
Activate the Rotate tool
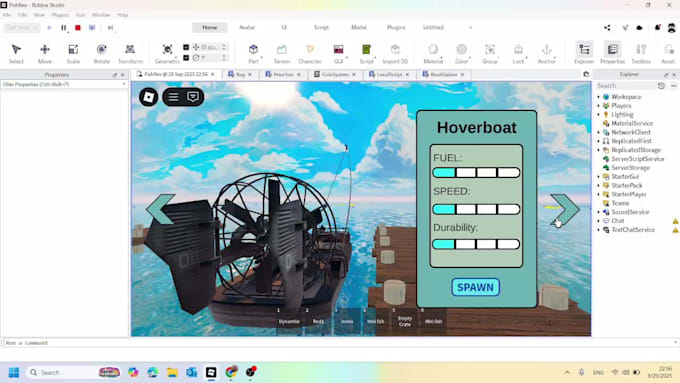[x=101, y=54]
